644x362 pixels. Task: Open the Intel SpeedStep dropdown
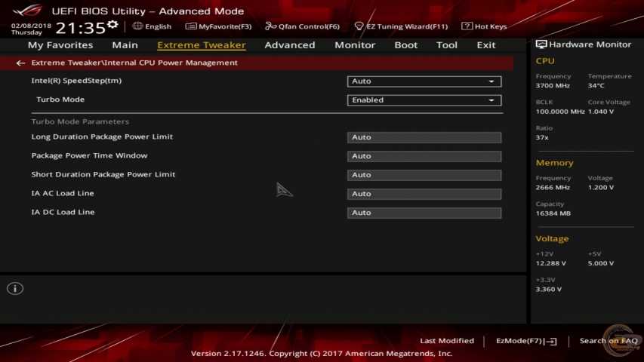point(424,81)
